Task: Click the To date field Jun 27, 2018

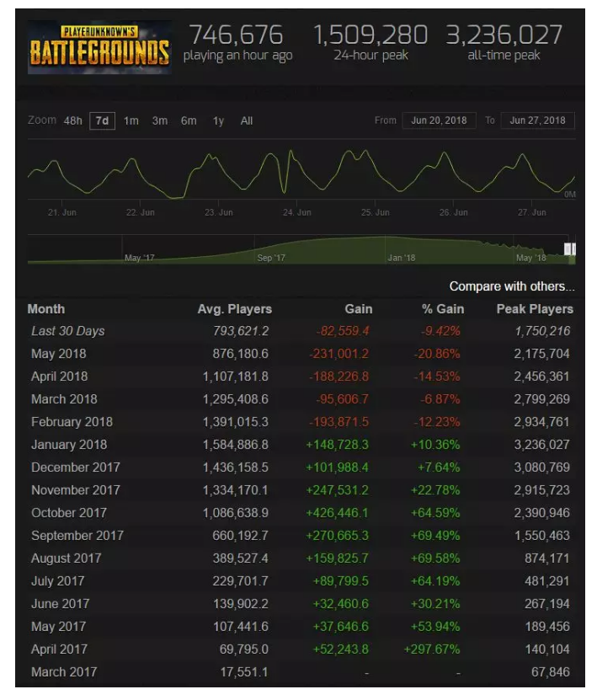Action: (538, 120)
